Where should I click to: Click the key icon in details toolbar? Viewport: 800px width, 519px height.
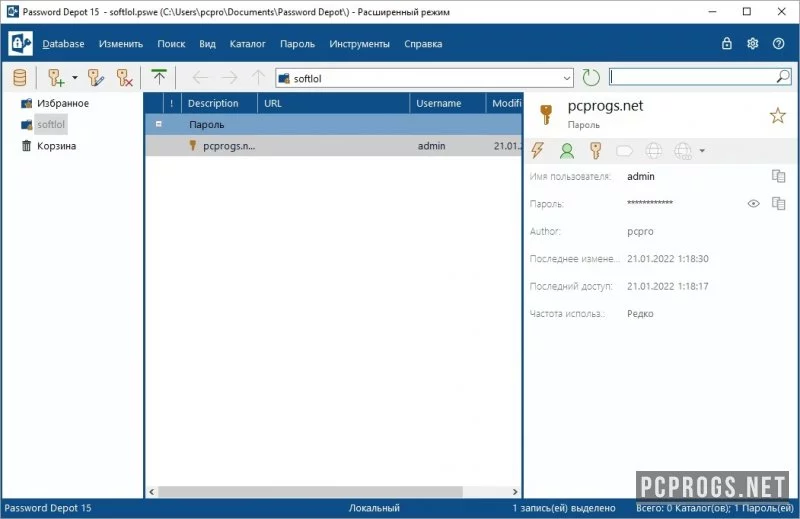pos(595,151)
